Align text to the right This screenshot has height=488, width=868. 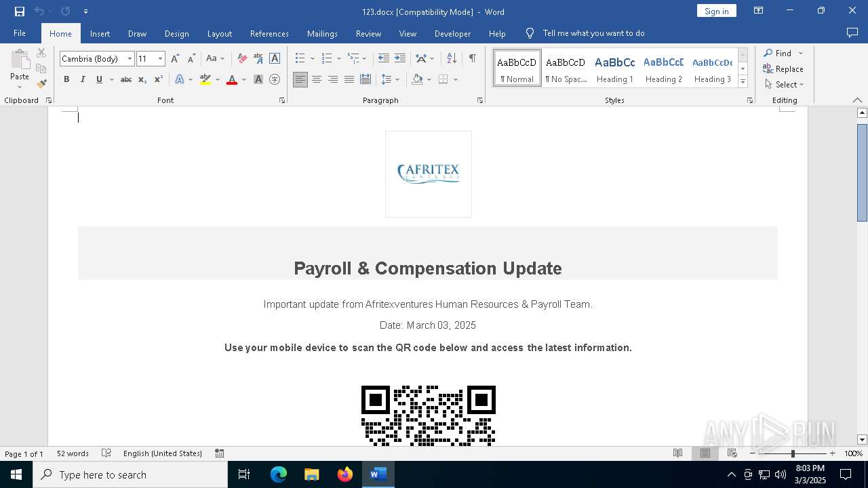332,79
